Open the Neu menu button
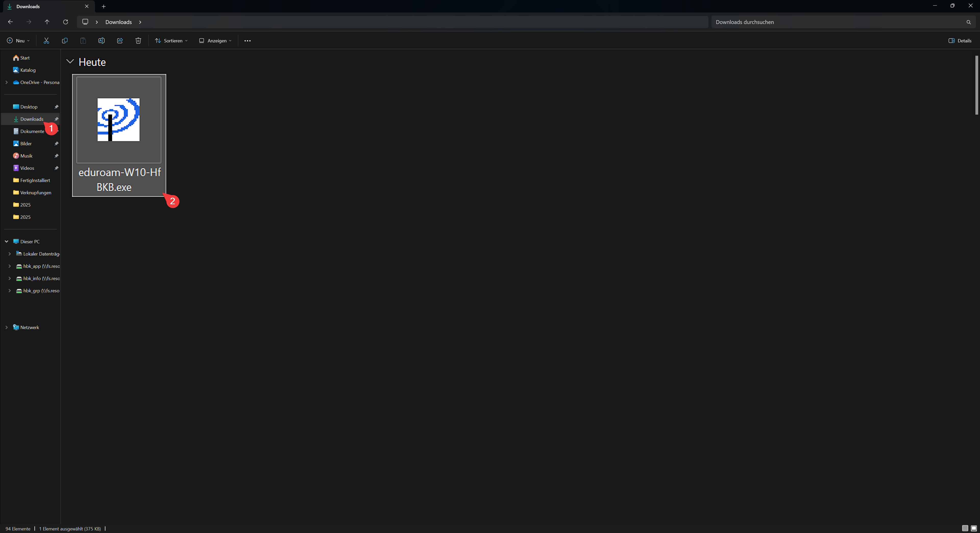The height and width of the screenshot is (533, 980). click(18, 41)
